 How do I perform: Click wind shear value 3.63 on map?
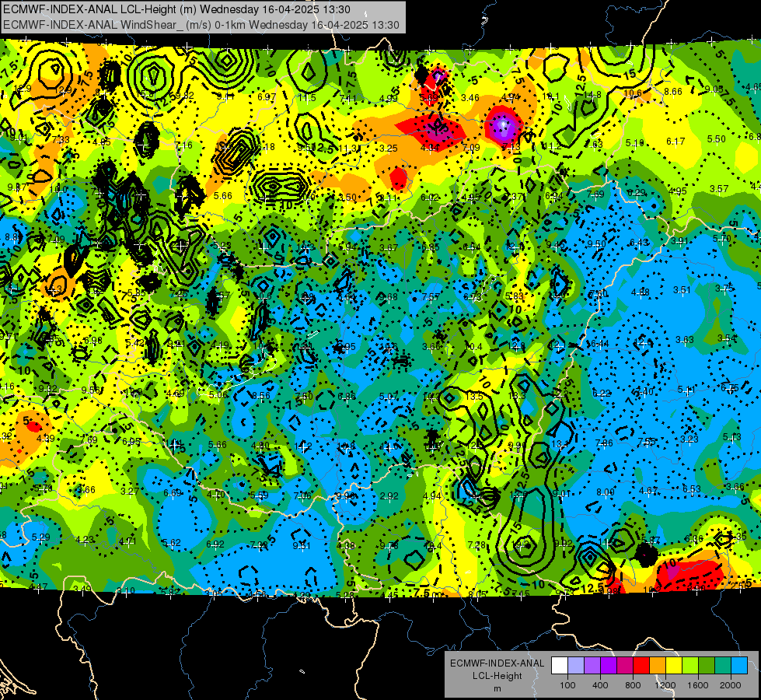[685, 340]
